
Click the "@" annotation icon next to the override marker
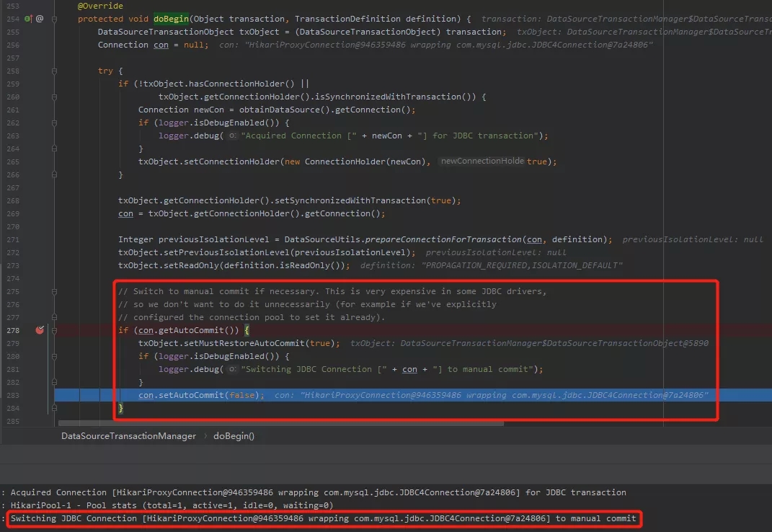39,19
